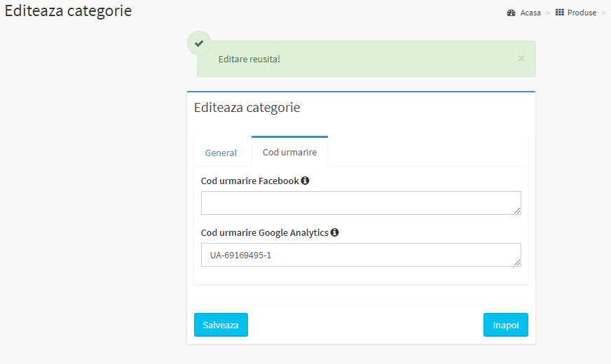Switch to the General tab
The height and width of the screenshot is (364, 611).
point(221,153)
